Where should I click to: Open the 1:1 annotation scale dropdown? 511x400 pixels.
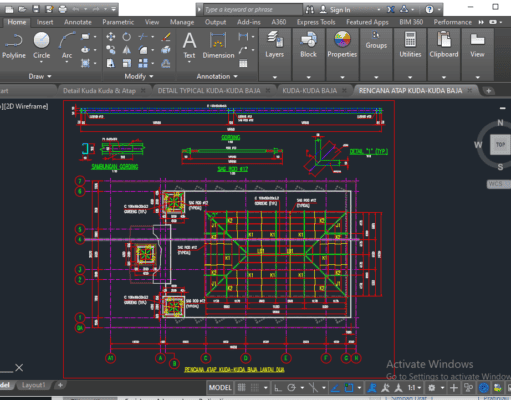(x=415, y=387)
